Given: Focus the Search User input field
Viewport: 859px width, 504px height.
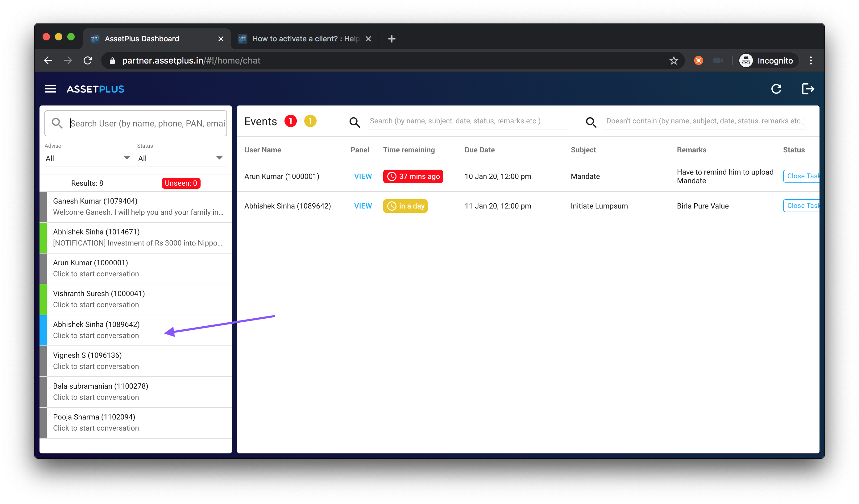Looking at the screenshot, I should point(147,123).
